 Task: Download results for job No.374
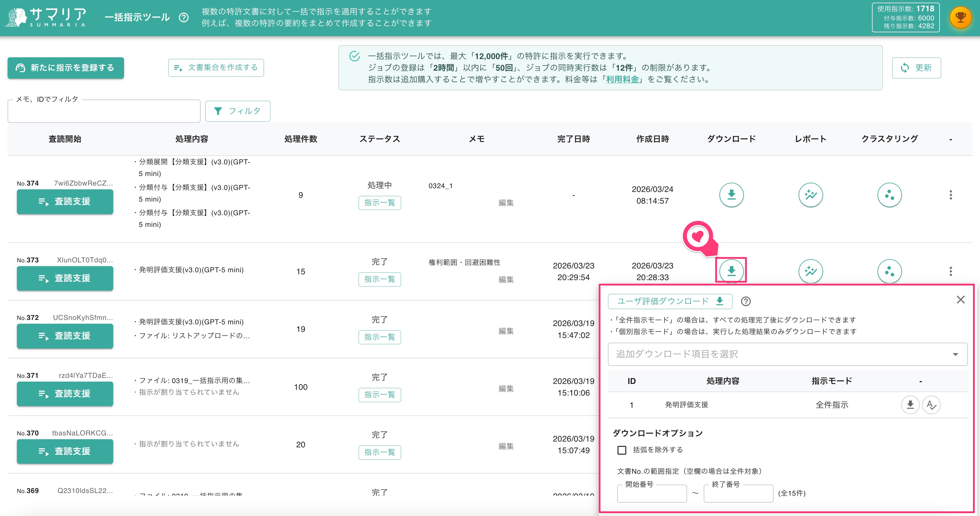pyautogui.click(x=731, y=195)
